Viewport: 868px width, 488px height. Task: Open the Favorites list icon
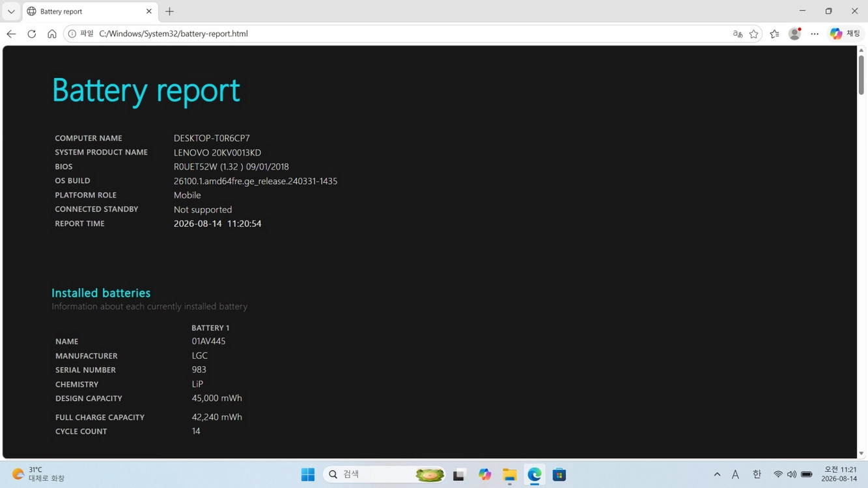click(x=774, y=34)
